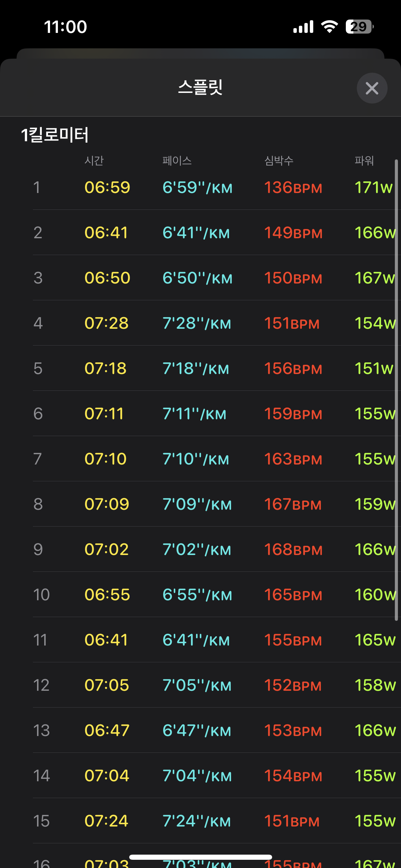Tap the 168BPM heart rate in split 9

pos(293,550)
